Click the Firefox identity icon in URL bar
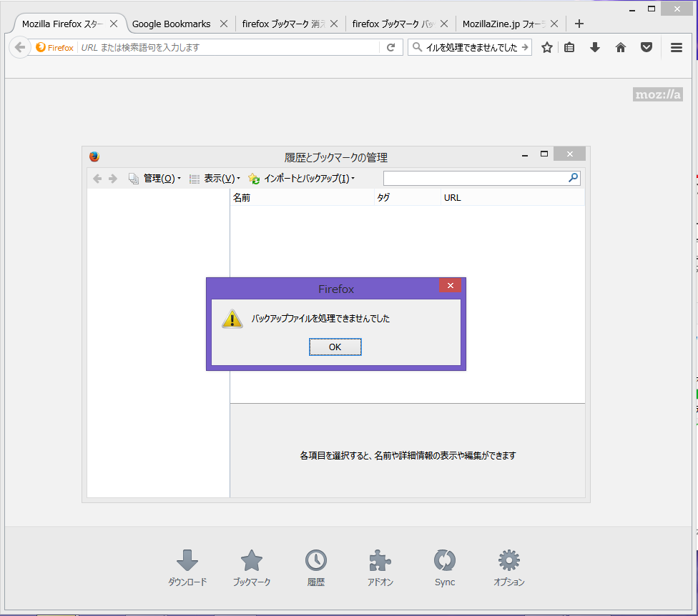 [41, 47]
